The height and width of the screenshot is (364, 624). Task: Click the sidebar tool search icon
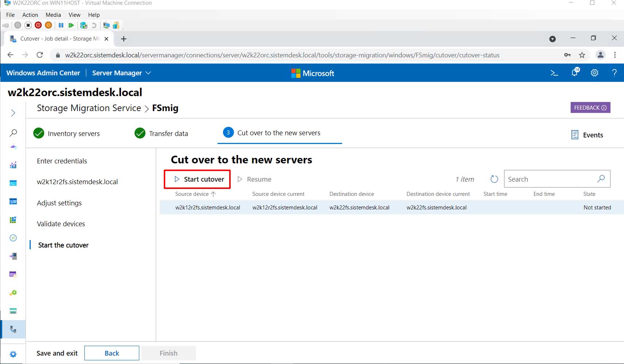coord(13,133)
